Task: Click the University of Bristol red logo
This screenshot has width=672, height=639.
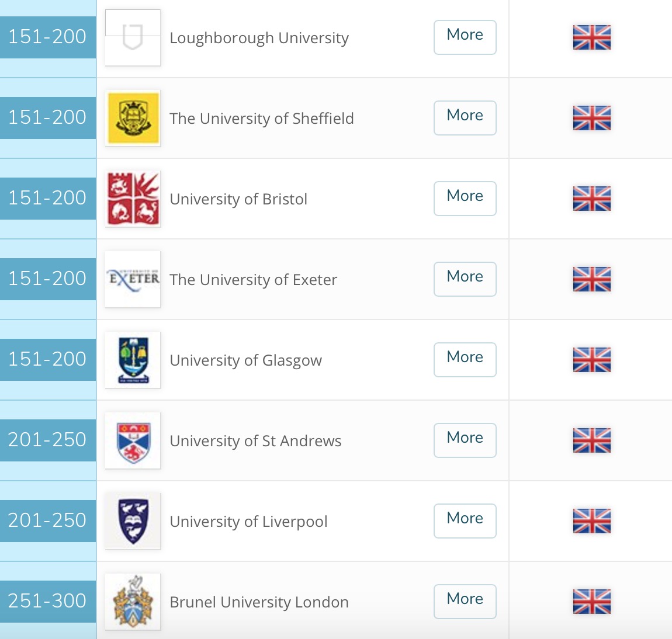Action: point(133,198)
